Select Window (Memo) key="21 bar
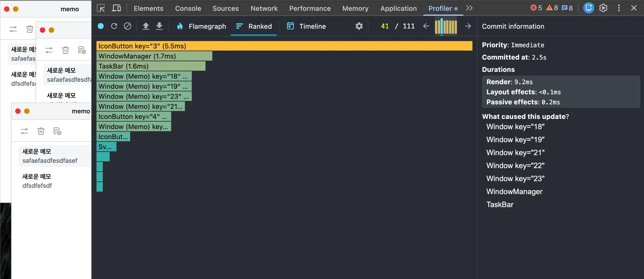644x279 pixels. [x=141, y=106]
